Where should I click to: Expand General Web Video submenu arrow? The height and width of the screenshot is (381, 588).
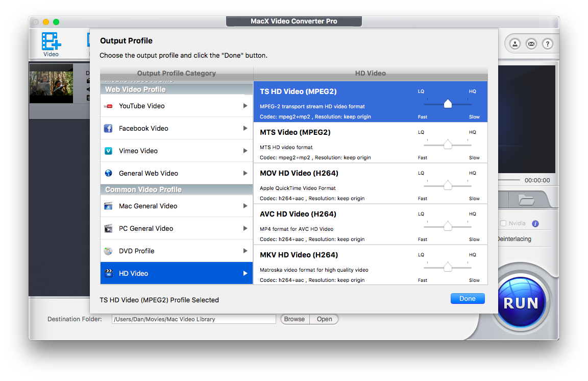245,173
